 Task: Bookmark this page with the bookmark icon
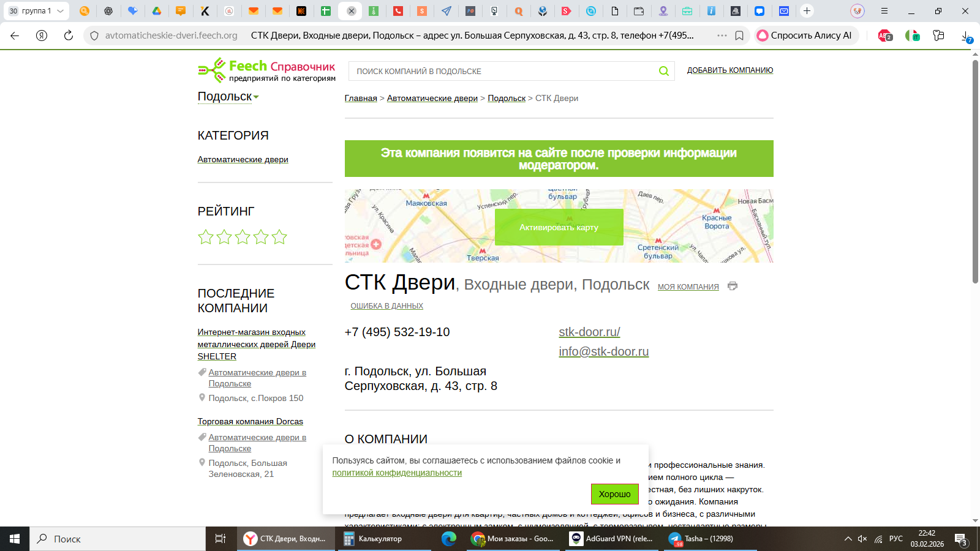(739, 36)
